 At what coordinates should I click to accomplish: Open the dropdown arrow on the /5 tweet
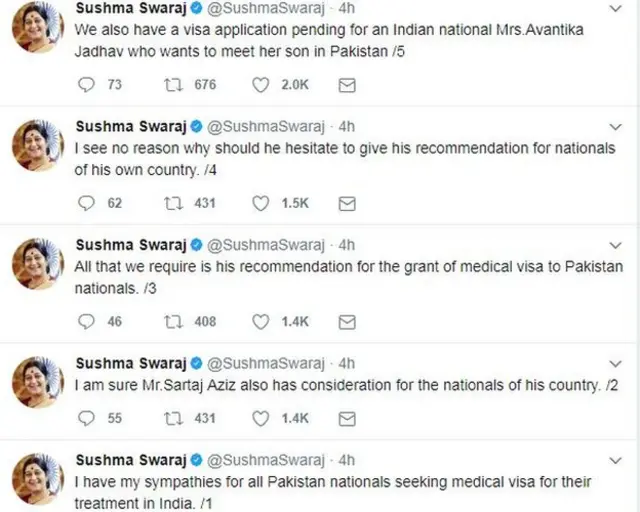coord(617,10)
